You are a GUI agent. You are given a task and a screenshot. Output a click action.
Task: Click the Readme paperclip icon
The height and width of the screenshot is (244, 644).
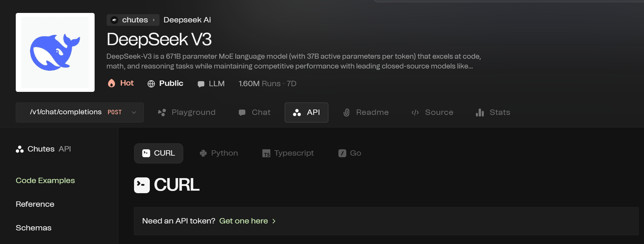346,113
